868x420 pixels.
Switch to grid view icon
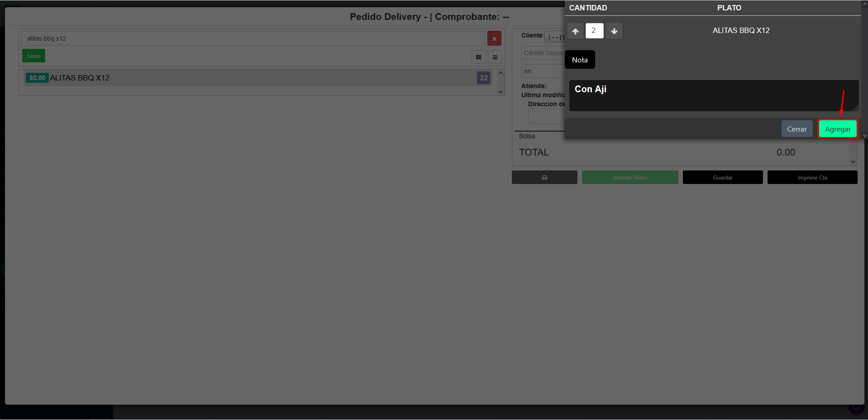pyautogui.click(x=478, y=57)
